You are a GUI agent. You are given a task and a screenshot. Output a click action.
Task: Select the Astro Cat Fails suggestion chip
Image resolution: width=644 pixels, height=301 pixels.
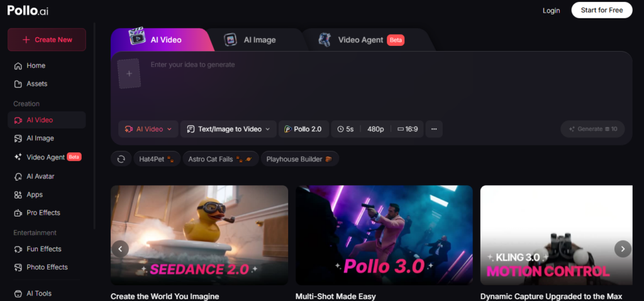tap(221, 159)
